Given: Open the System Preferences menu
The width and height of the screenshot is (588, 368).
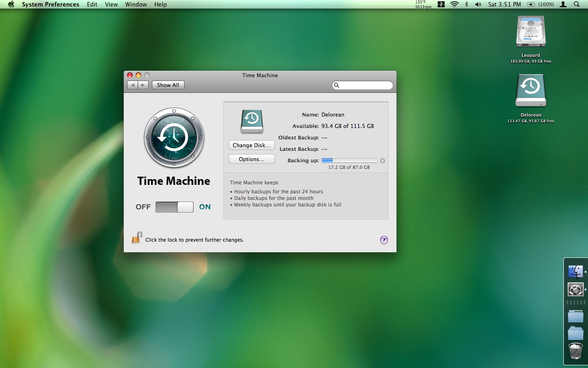Looking at the screenshot, I should click(51, 4).
